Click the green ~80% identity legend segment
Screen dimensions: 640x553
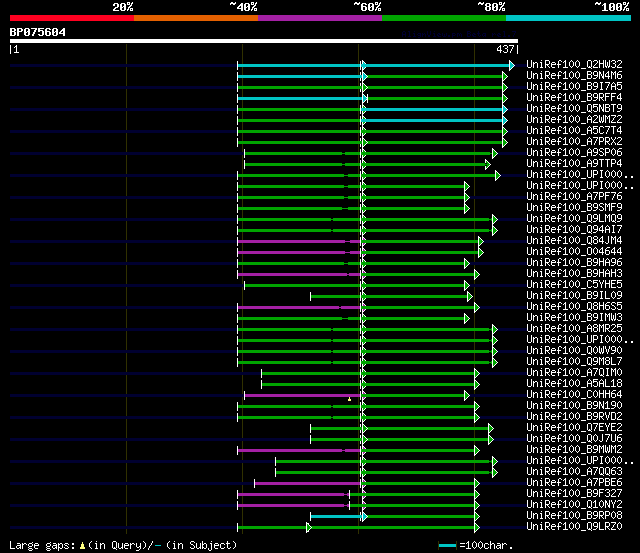click(x=444, y=18)
